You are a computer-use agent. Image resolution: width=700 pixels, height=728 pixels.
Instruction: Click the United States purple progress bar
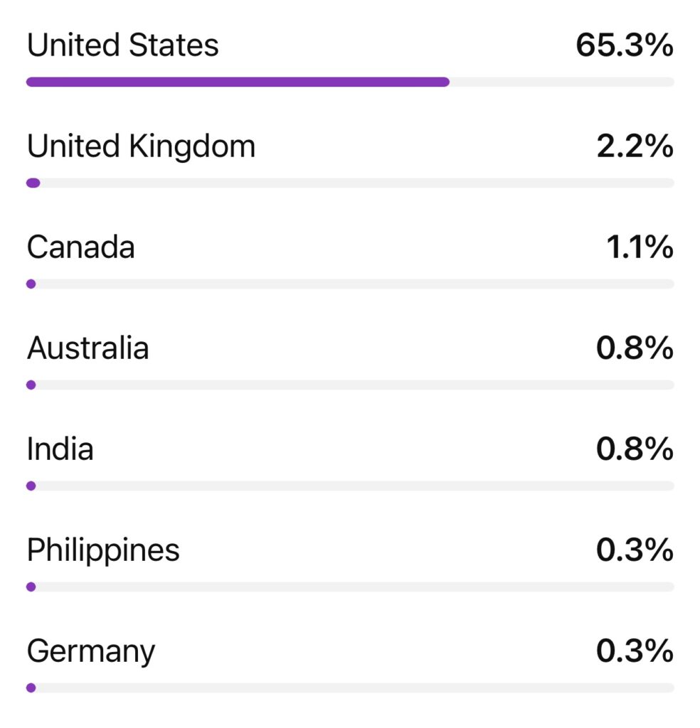[238, 82]
